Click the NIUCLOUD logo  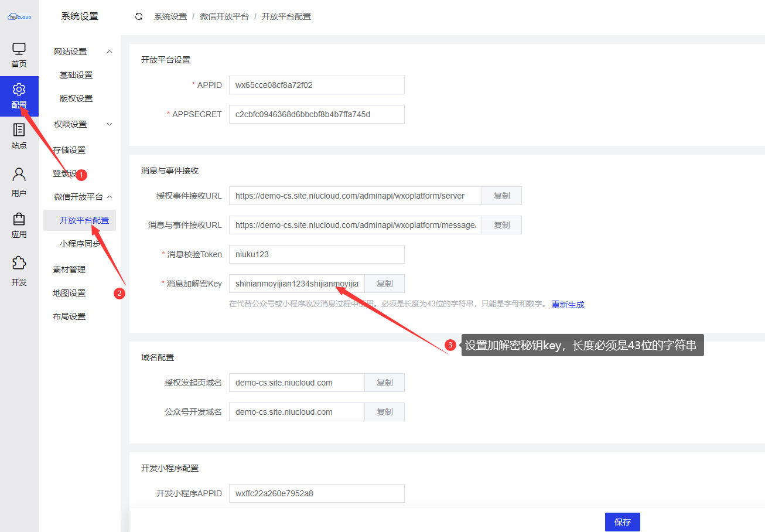(19, 17)
